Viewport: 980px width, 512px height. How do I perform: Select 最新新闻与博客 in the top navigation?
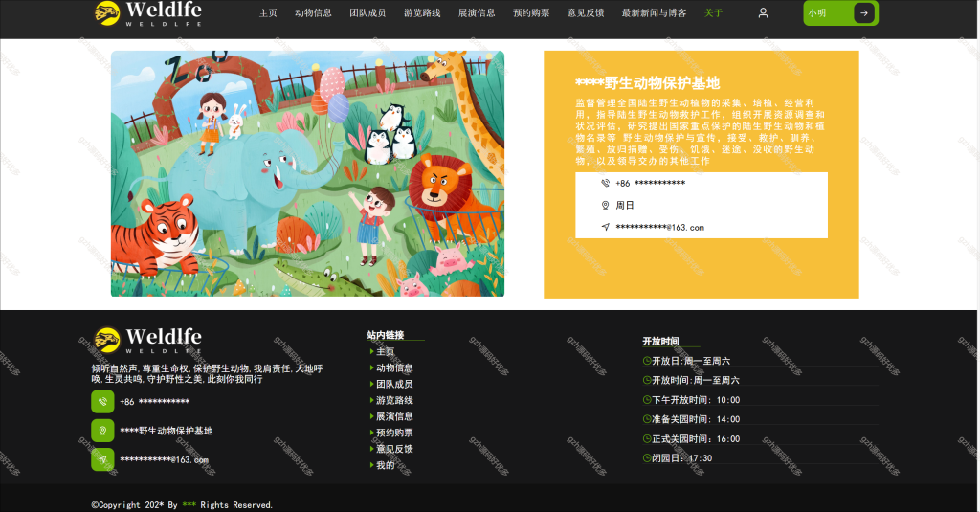pos(654,12)
